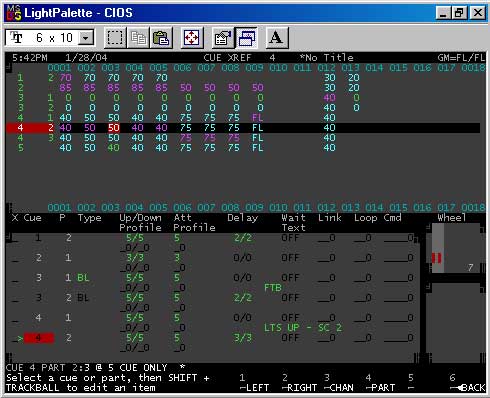490x398 pixels.
Task: Toggle the Background window toolbar button
Action: pyautogui.click(x=246, y=38)
